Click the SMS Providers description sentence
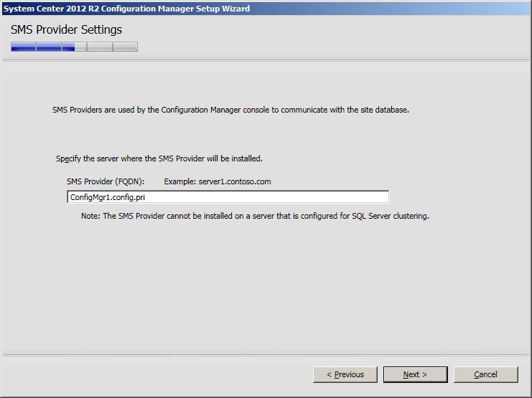The image size is (532, 398). tap(230, 110)
